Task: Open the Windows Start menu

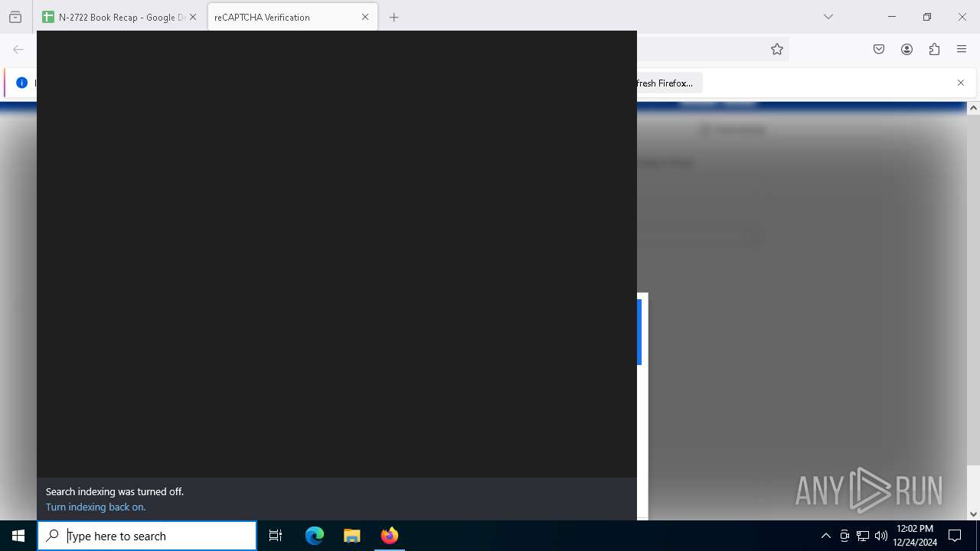Action: (18, 536)
